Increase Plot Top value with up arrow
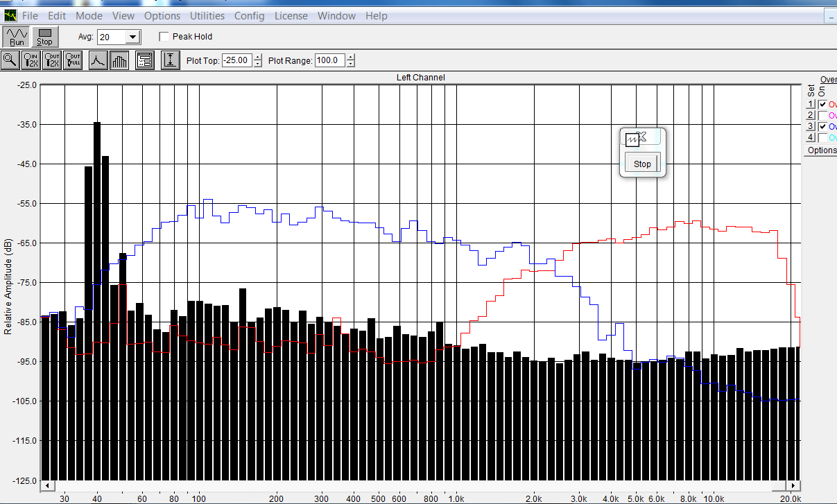The width and height of the screenshot is (837, 504). [258, 57]
